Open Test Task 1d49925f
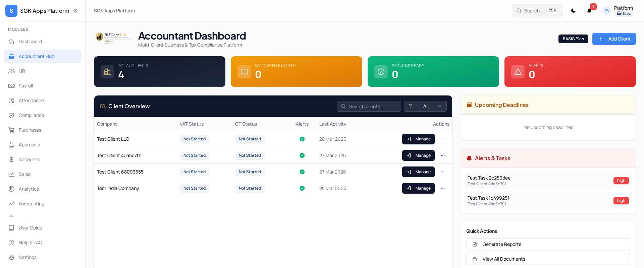The width and height of the screenshot is (644, 268). 548,201
